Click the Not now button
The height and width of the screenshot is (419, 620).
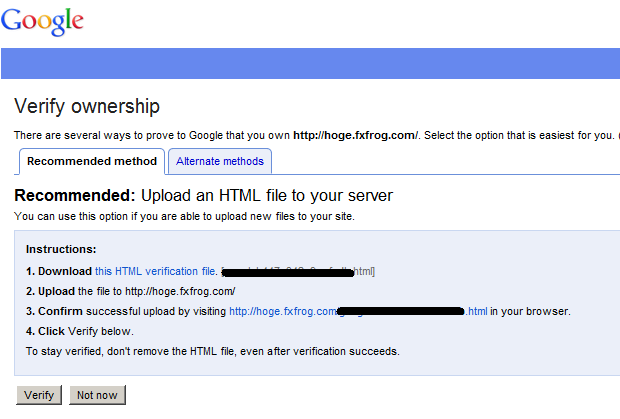coord(97,395)
